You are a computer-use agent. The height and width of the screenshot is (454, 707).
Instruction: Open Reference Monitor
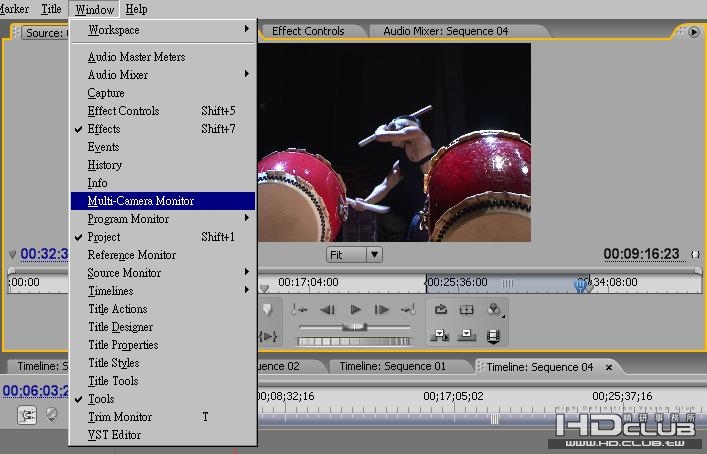click(163, 255)
